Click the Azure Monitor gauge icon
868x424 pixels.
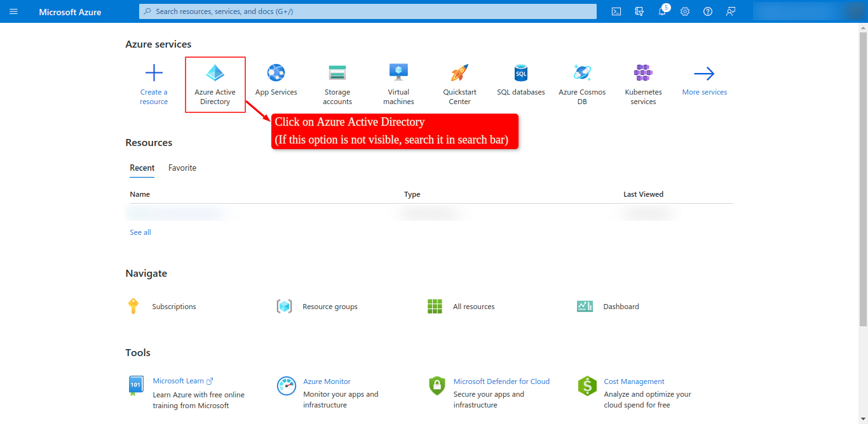(x=287, y=386)
